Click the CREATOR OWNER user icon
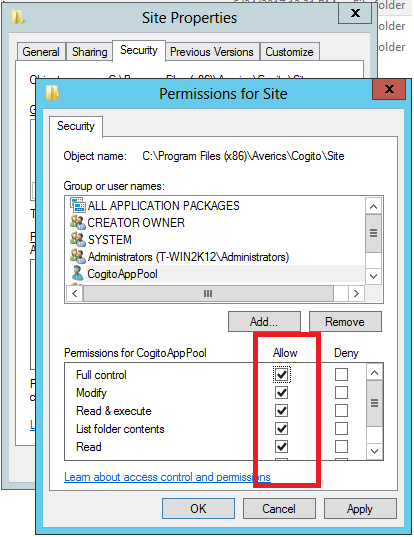This screenshot has width=414, height=537. click(77, 222)
